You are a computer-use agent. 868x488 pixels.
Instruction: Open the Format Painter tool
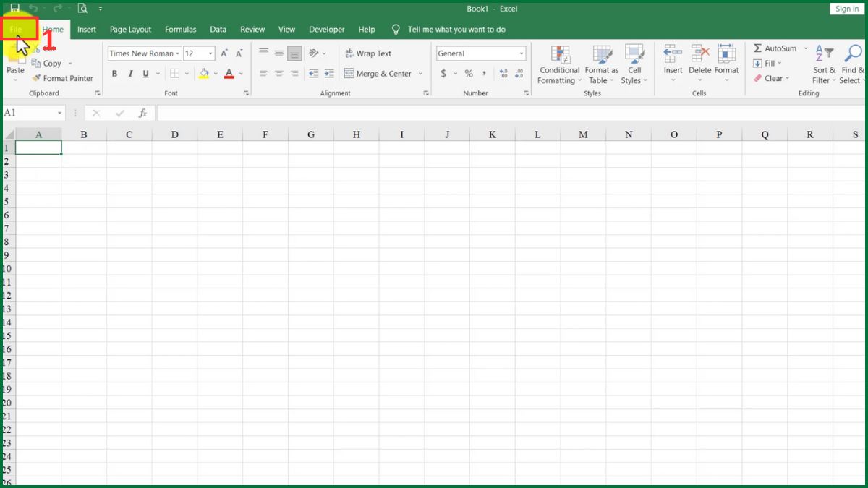pos(63,78)
